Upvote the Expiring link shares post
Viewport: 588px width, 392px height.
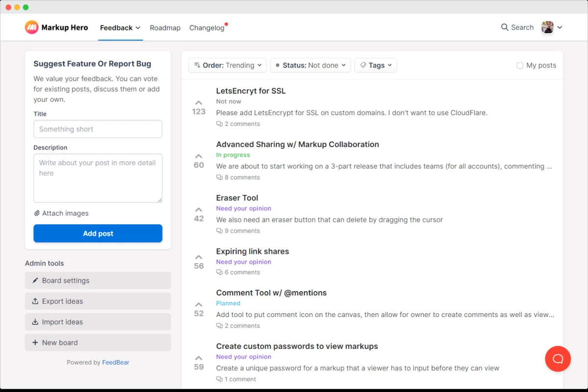tap(198, 257)
